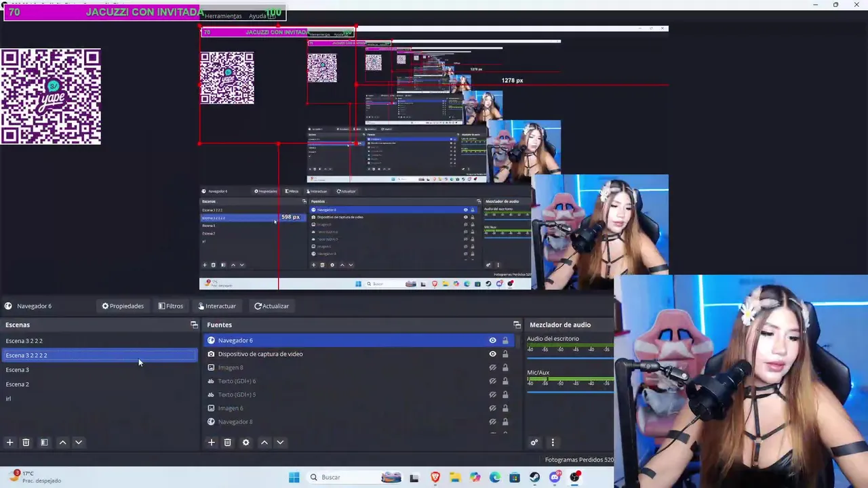This screenshot has height=488, width=868.
Task: Toggle lock on Texto (GDI+) 6 source
Action: coord(505,381)
